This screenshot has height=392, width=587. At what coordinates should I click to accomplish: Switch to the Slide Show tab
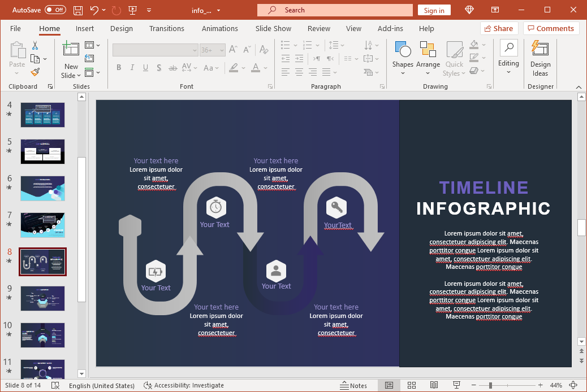click(273, 28)
